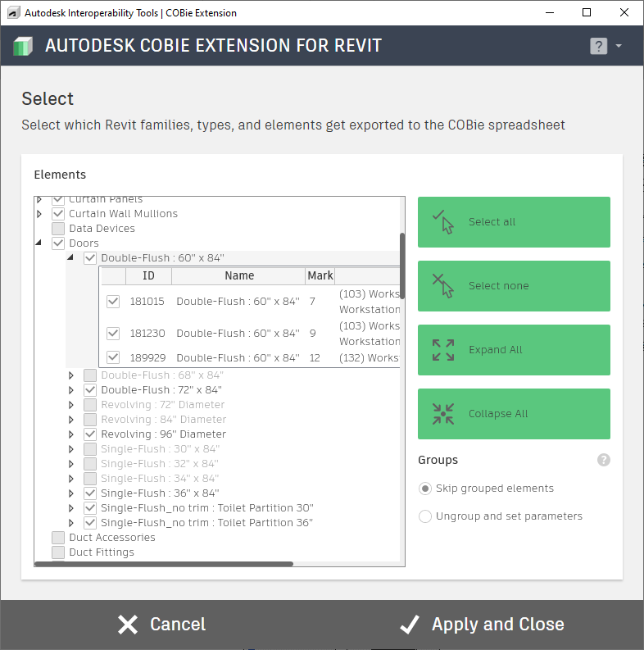
Task: Minimize the COBie Extension window
Action: [550, 13]
